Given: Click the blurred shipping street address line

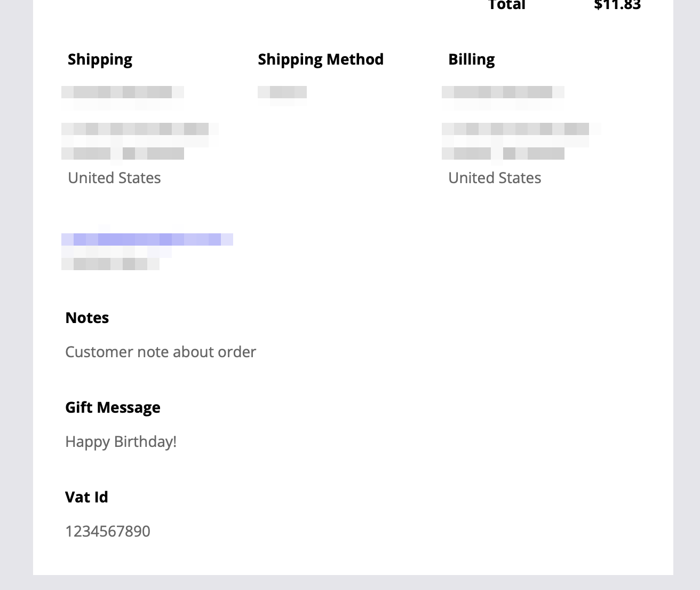Looking at the screenshot, I should [x=140, y=129].
